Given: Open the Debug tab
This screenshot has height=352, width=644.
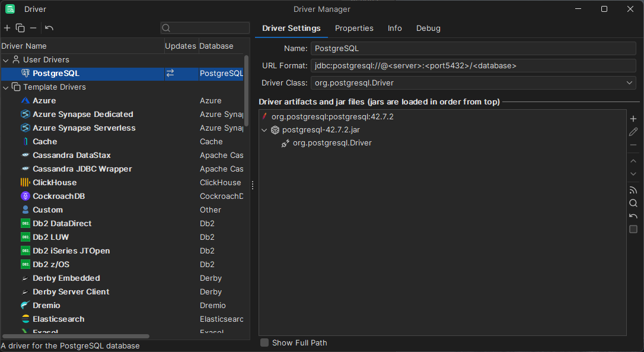Looking at the screenshot, I should pyautogui.click(x=428, y=28).
